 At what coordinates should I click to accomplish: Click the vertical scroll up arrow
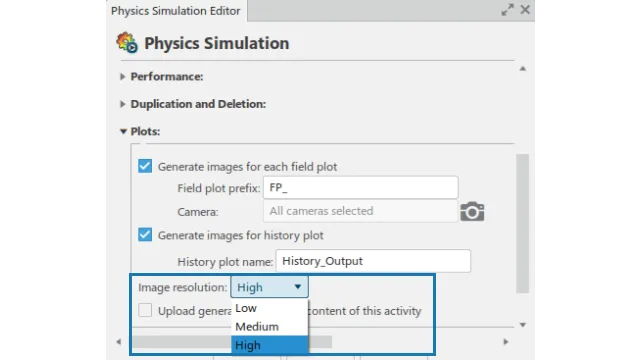[522, 69]
